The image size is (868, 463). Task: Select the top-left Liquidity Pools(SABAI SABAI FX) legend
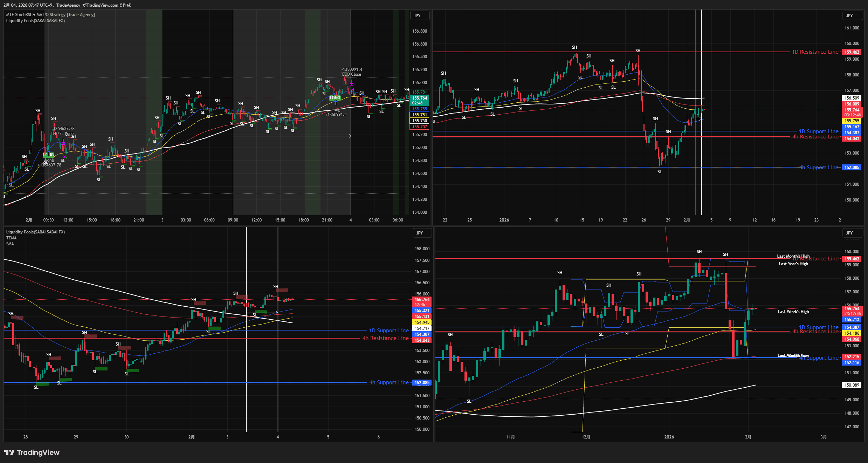tap(35, 21)
